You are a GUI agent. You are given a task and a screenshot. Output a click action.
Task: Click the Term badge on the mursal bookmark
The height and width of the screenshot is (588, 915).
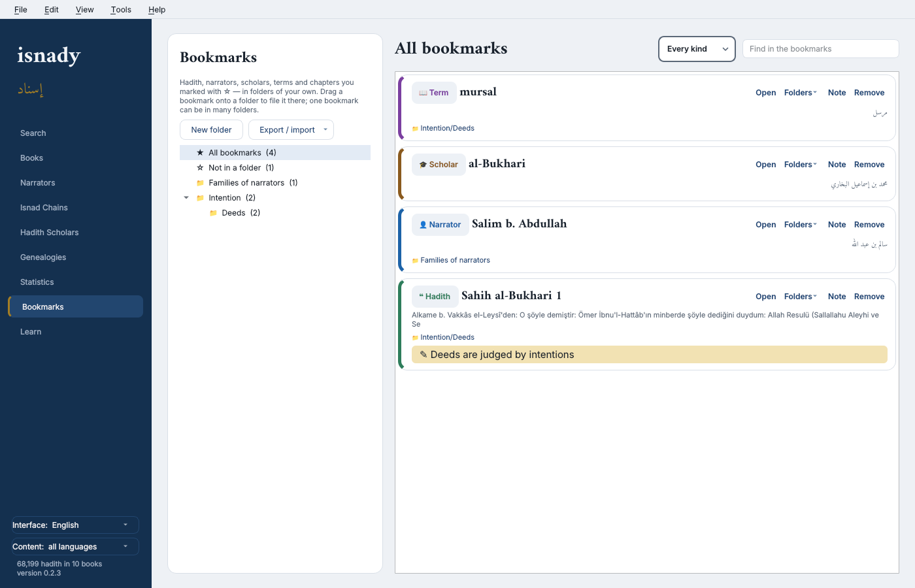click(x=434, y=93)
